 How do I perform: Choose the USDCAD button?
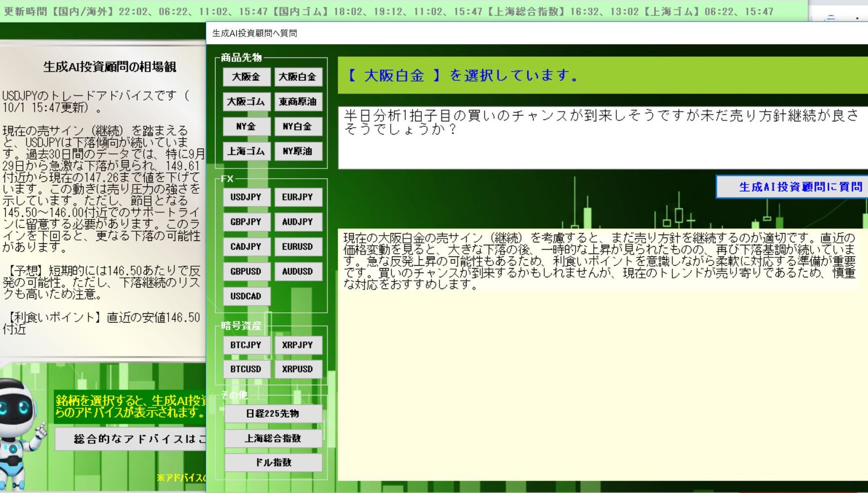pyautogui.click(x=246, y=296)
